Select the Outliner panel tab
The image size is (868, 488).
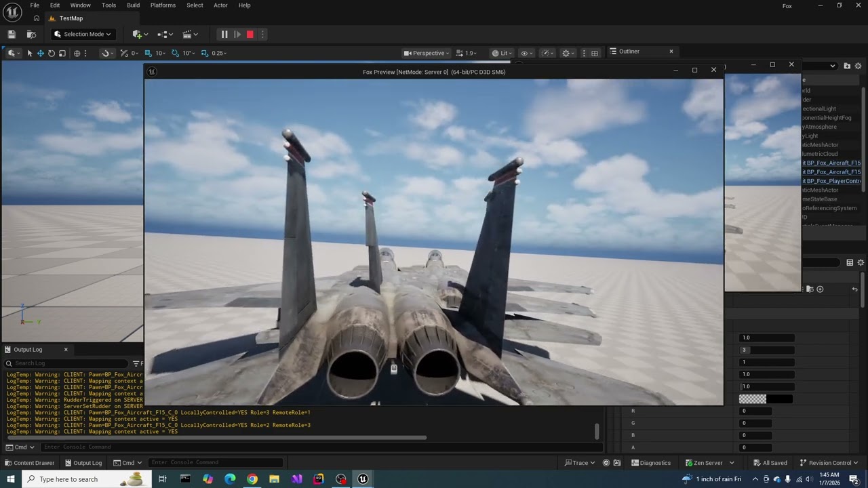click(x=629, y=52)
